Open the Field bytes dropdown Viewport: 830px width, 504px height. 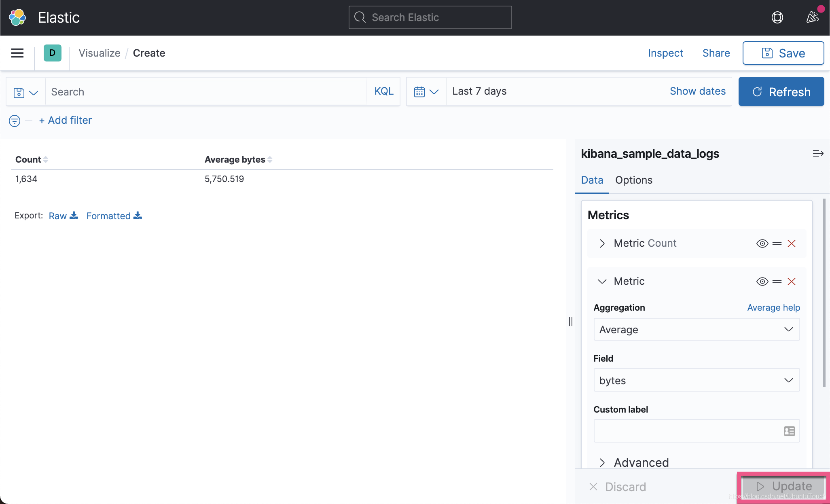(696, 380)
